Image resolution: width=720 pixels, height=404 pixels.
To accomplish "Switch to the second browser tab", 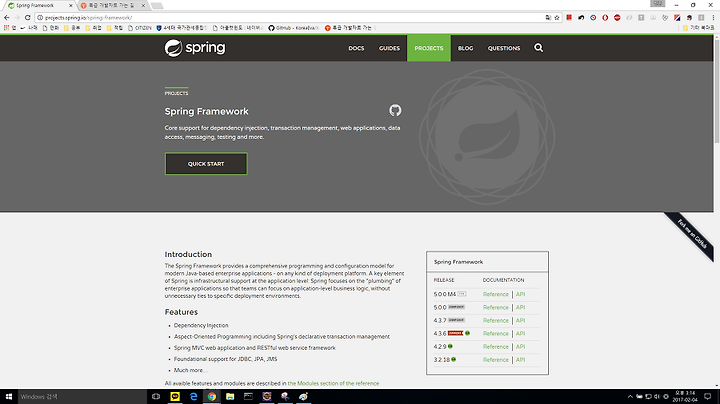I will point(112,6).
